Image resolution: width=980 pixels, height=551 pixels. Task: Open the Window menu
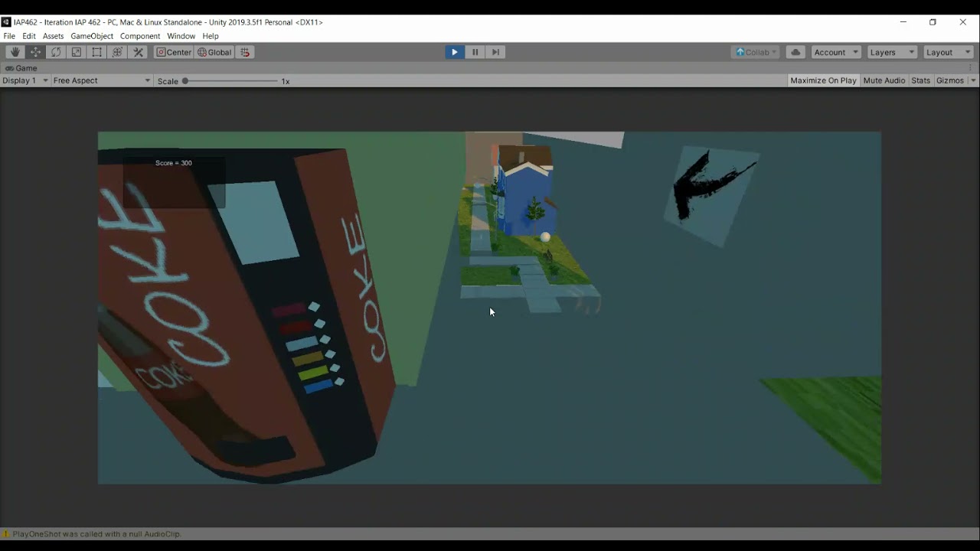point(181,36)
